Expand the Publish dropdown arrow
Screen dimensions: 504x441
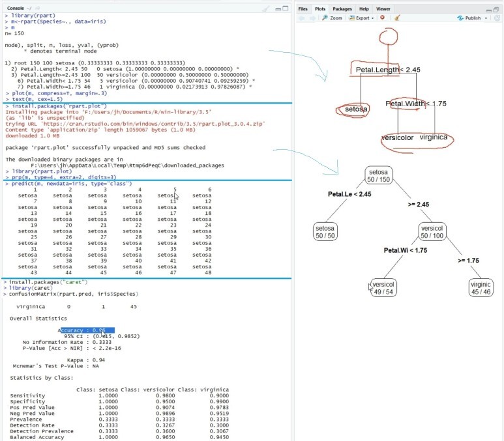(x=486, y=18)
